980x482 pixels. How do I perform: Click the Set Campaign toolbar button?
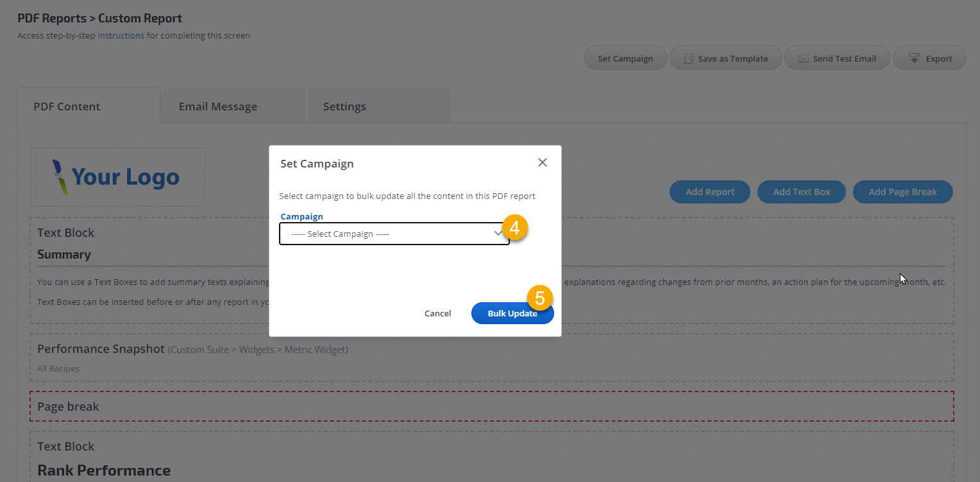625,58
